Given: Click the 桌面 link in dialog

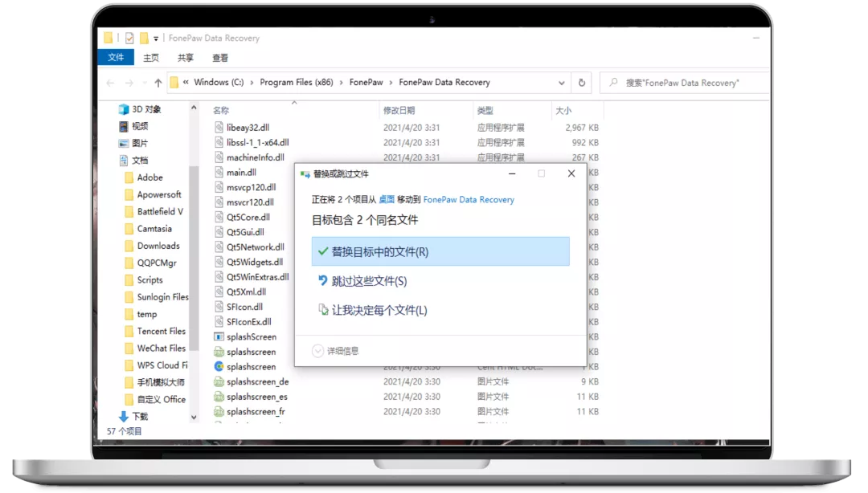Looking at the screenshot, I should coord(387,200).
